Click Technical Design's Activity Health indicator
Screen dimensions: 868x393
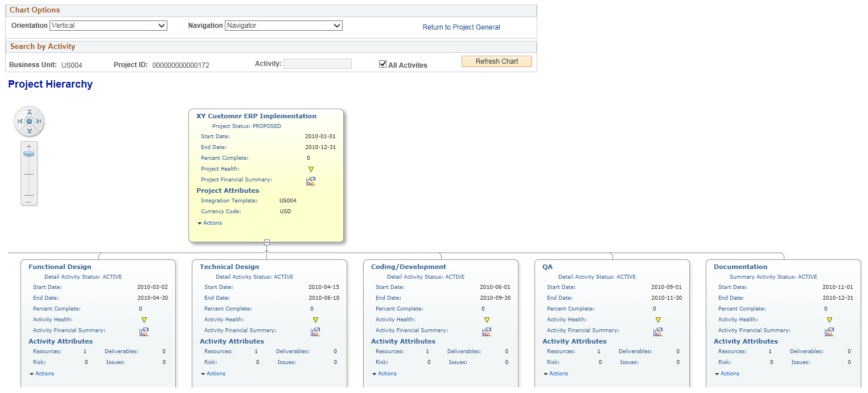coord(315,319)
